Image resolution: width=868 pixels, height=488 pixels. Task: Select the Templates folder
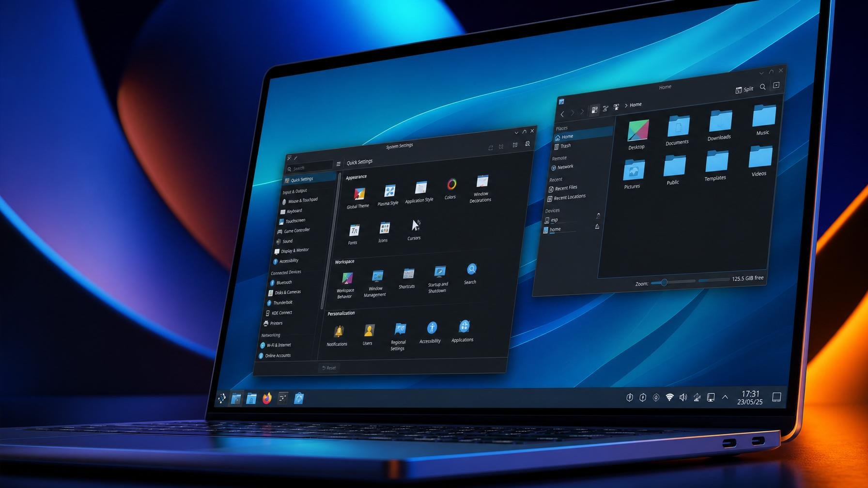click(x=716, y=166)
